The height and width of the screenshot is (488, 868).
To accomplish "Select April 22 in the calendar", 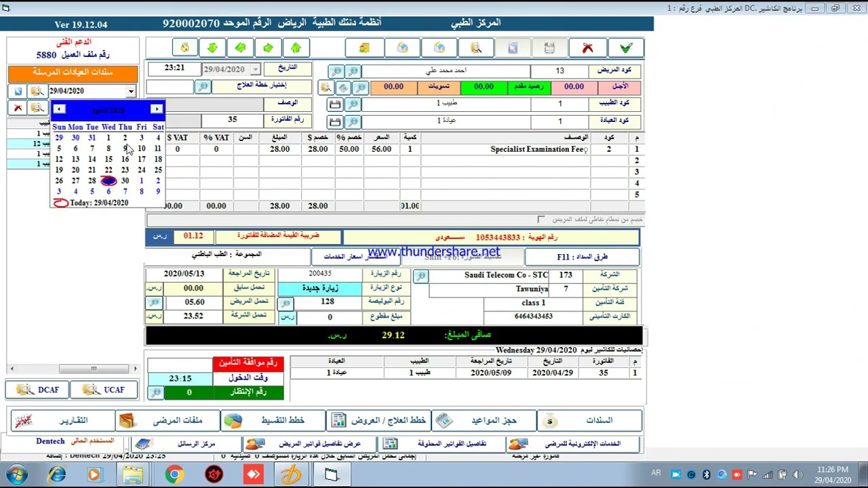I will click(x=108, y=170).
